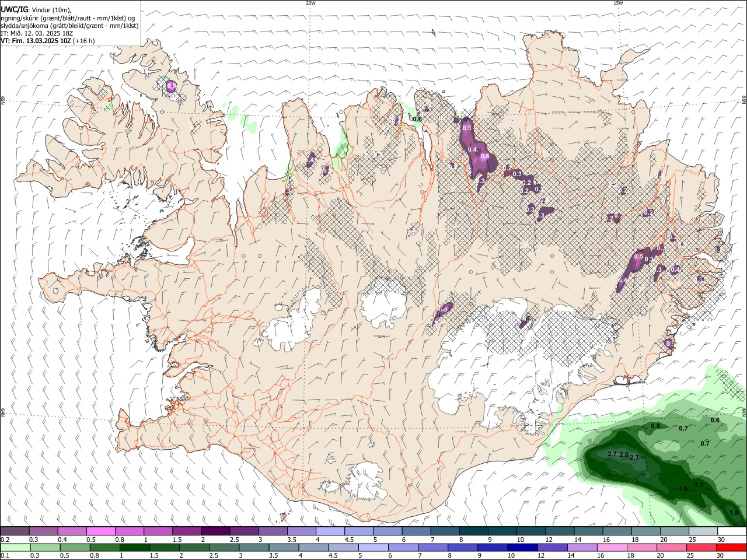Pick deep blue rain swatch starting at 10
The width and height of the screenshot is (747, 560).
click(x=523, y=547)
